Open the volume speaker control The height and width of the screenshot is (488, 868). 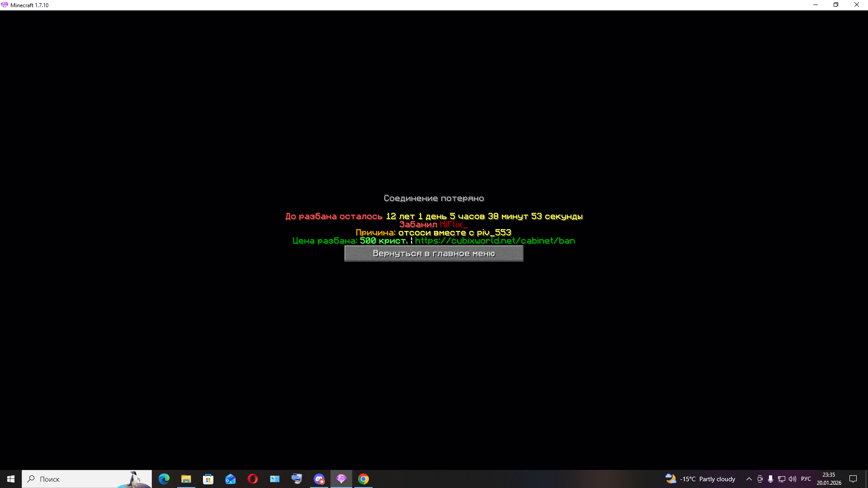(x=792, y=479)
